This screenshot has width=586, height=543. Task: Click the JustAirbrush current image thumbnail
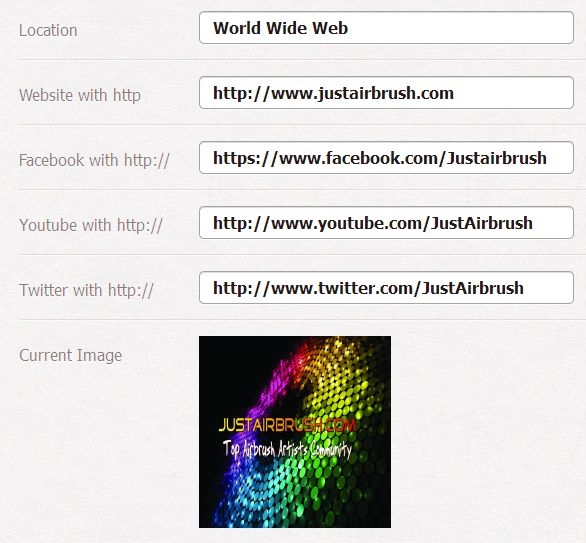295,432
